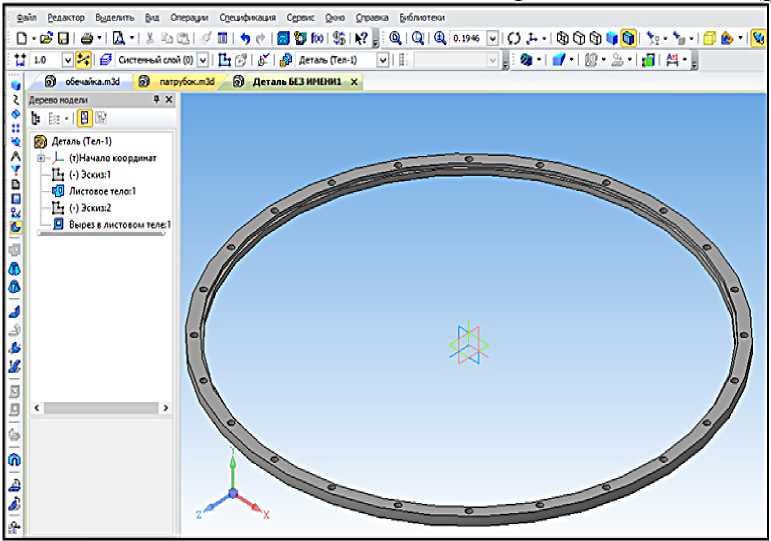Switch to the обечайка.m3d tab
This screenshot has width=771, height=541.
[x=82, y=82]
